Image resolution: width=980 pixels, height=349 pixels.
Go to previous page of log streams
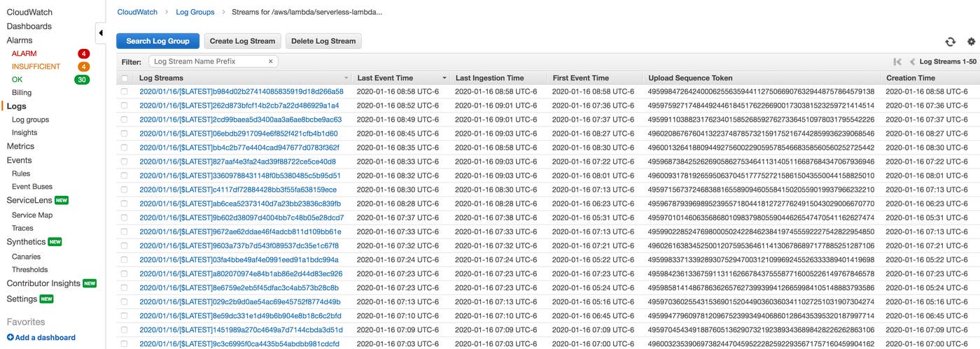[912, 62]
